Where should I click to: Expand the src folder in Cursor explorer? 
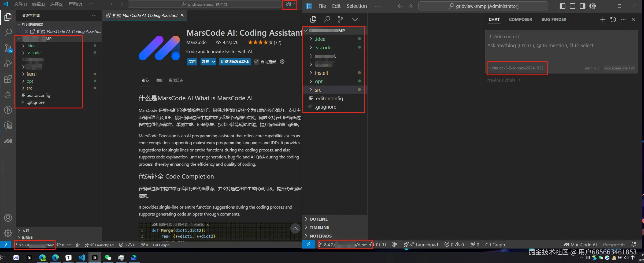(x=335, y=90)
